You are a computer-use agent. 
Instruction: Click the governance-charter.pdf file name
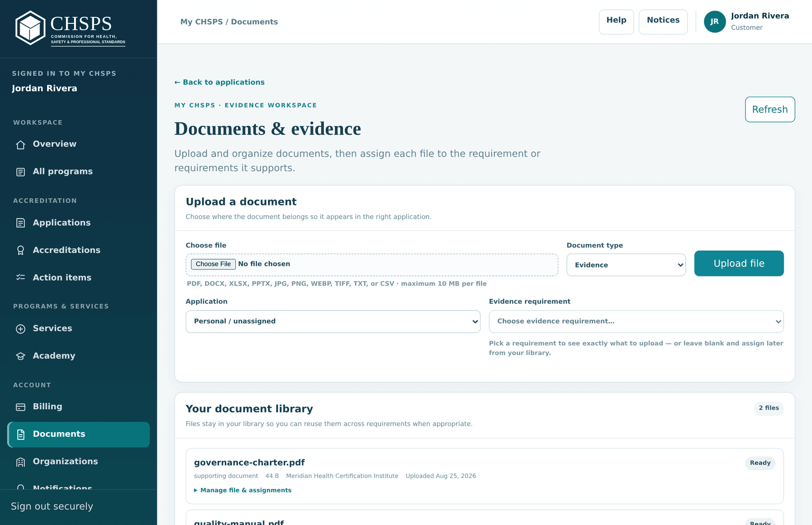click(249, 463)
